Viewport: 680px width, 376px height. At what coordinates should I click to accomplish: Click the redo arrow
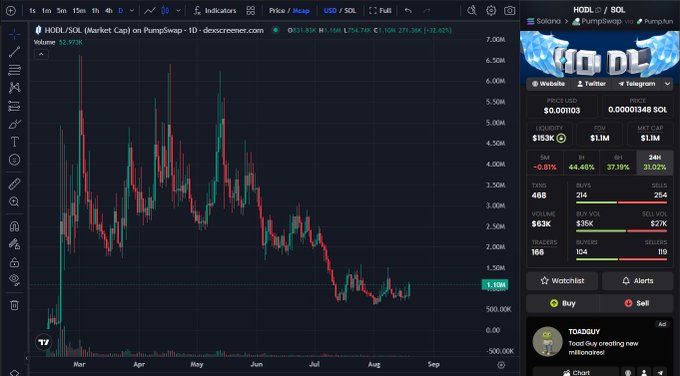[x=427, y=10]
